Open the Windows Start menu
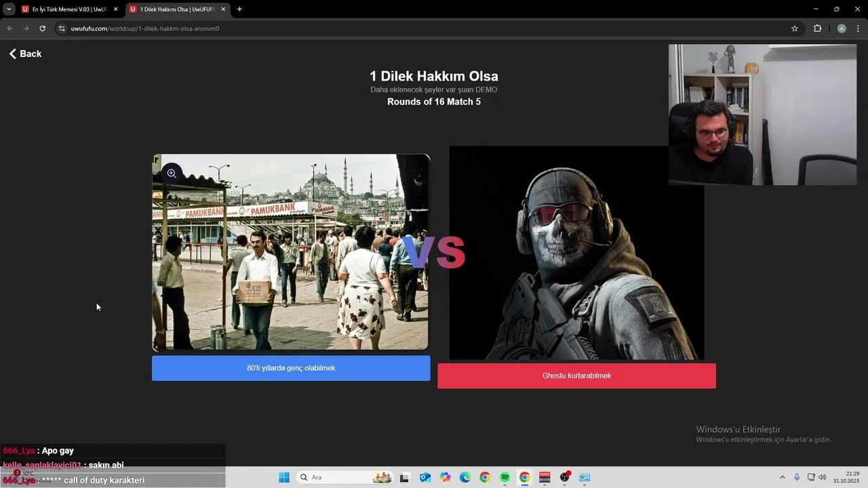Image resolution: width=868 pixels, height=488 pixels. (x=284, y=477)
